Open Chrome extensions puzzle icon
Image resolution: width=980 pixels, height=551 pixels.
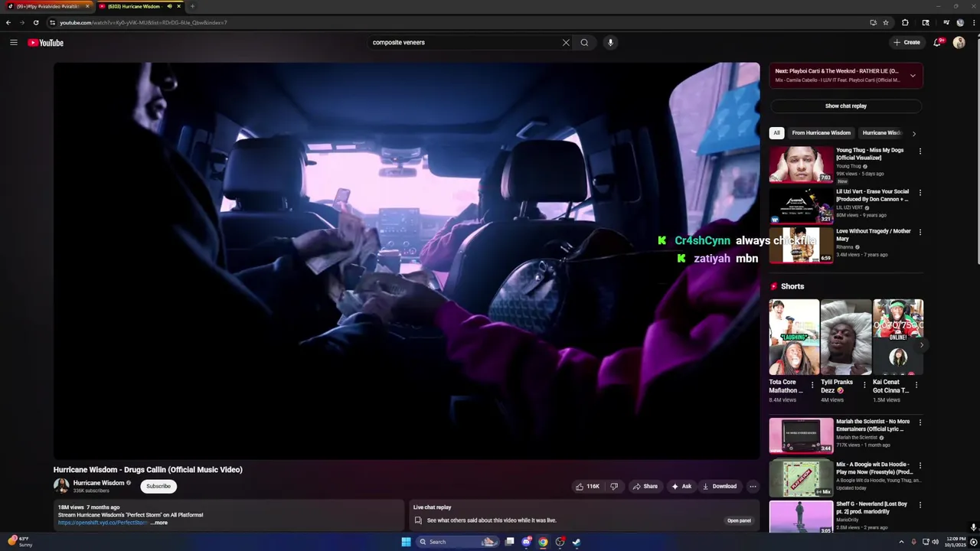[x=905, y=22]
